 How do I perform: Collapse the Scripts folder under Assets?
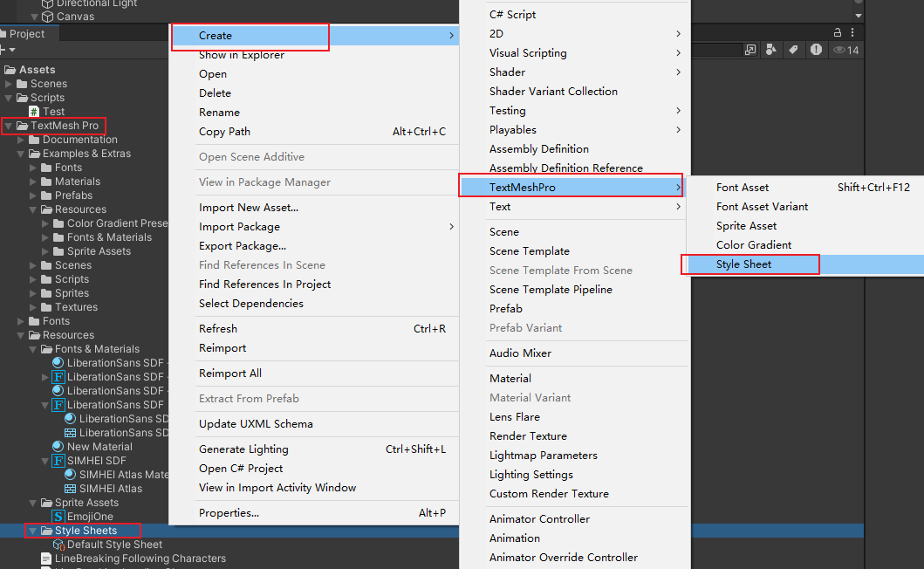coord(8,98)
